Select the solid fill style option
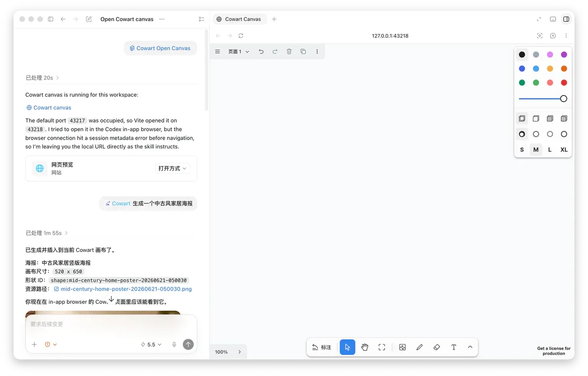Image resolution: width=588 pixels, height=376 pixels. click(550, 119)
